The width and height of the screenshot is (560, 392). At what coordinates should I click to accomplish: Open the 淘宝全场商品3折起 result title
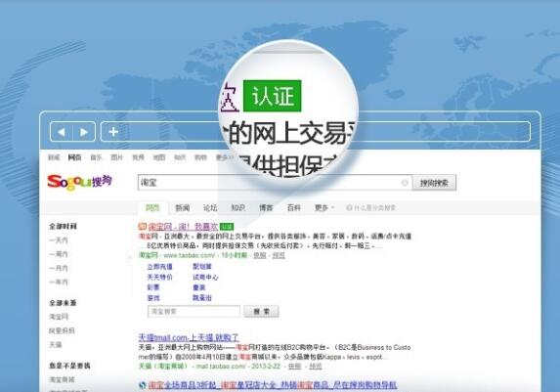pyautogui.click(x=273, y=385)
